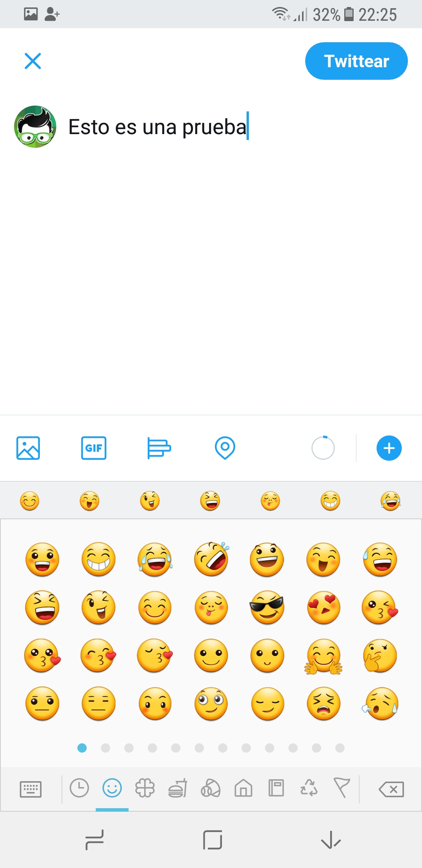Add a poll to the tweet
This screenshot has height=868, width=422.
tap(159, 448)
